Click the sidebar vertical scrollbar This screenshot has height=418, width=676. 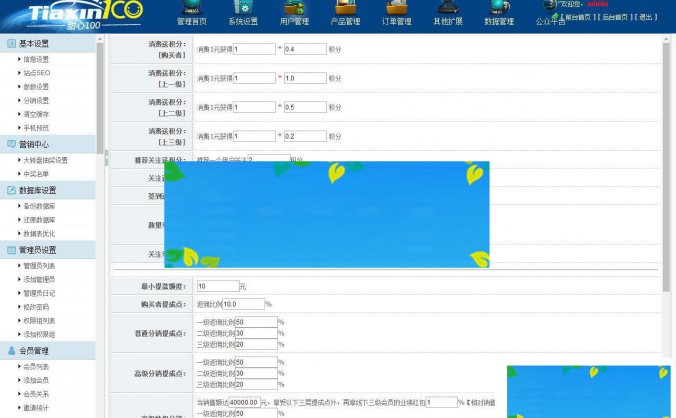click(100, 97)
